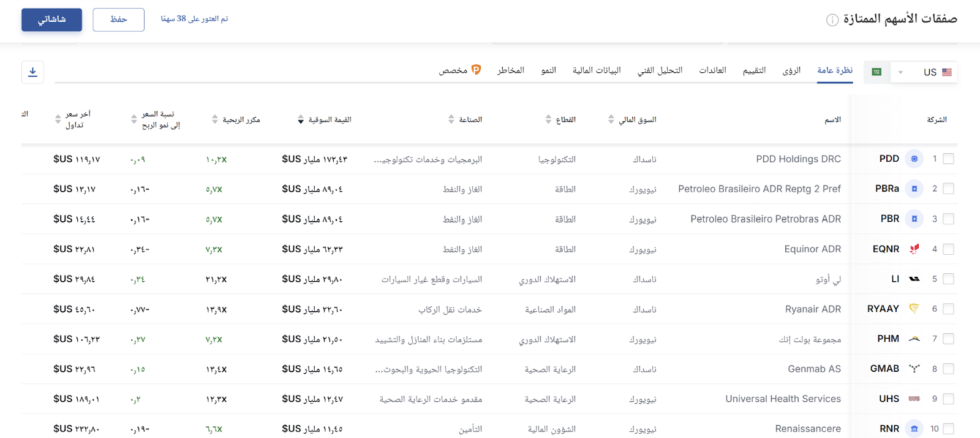Go to the النمو tab
This screenshot has height=438, width=980.
tap(548, 70)
